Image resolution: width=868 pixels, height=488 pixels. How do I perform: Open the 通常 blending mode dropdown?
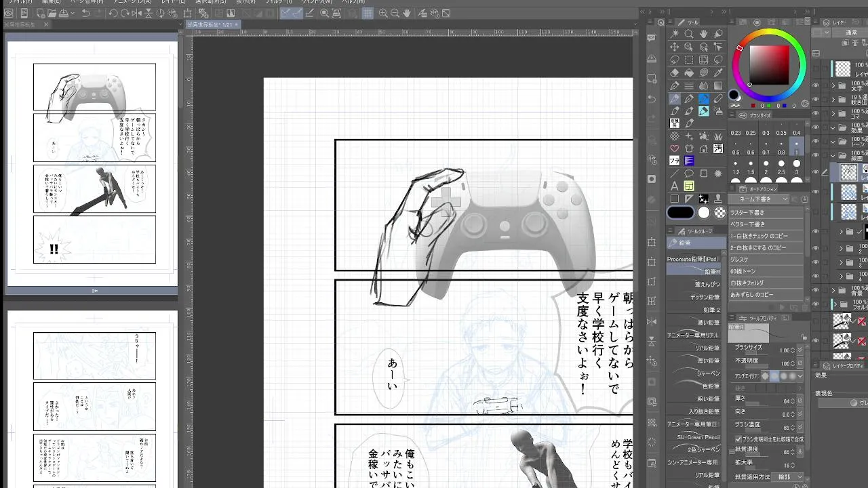click(x=849, y=33)
